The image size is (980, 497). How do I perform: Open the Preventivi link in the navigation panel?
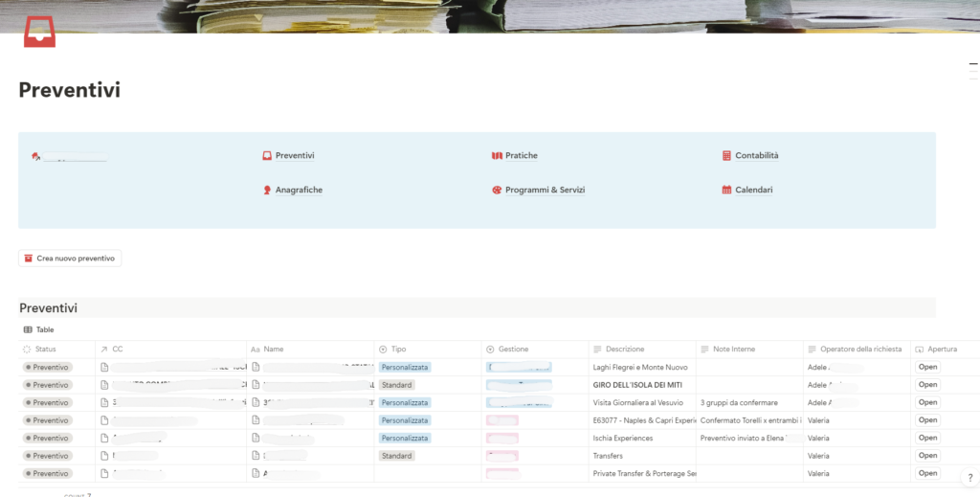click(295, 156)
